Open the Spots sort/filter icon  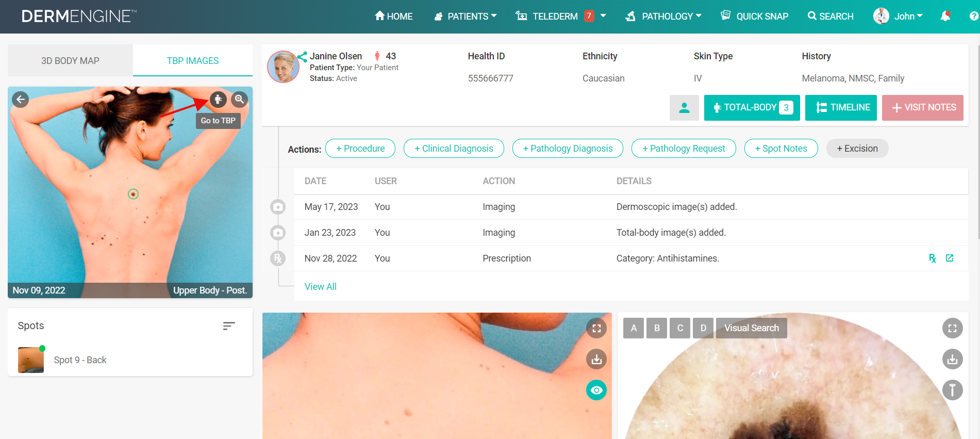pos(229,326)
